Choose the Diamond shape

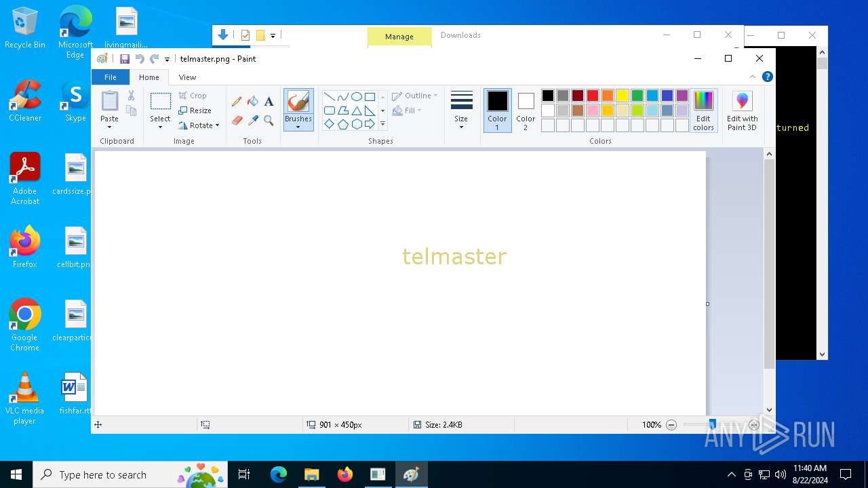pos(330,124)
